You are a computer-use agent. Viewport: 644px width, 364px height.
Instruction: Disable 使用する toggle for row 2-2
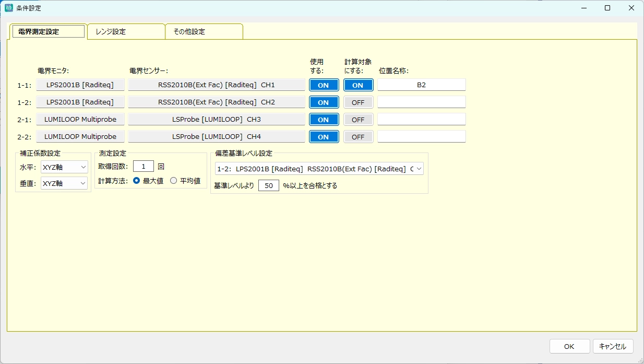point(324,137)
